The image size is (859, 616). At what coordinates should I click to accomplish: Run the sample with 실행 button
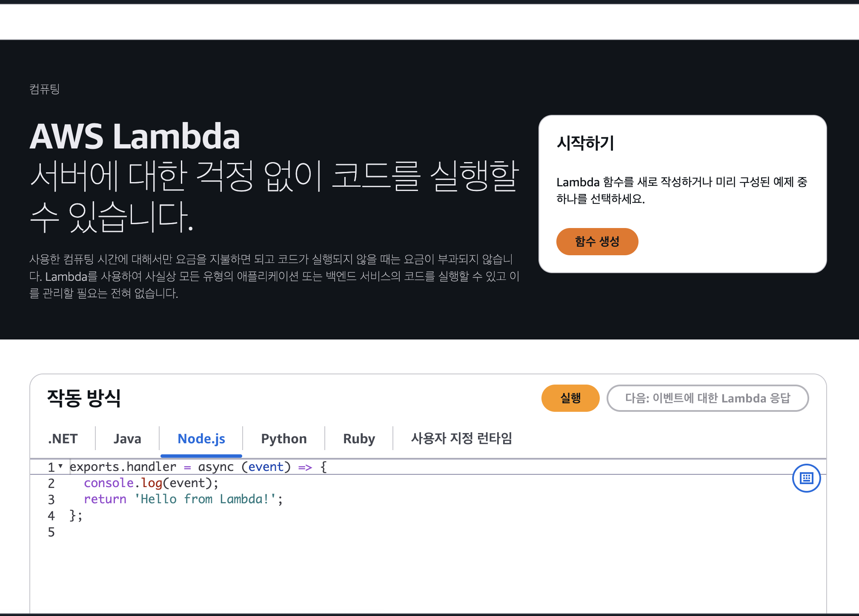pyautogui.click(x=570, y=398)
